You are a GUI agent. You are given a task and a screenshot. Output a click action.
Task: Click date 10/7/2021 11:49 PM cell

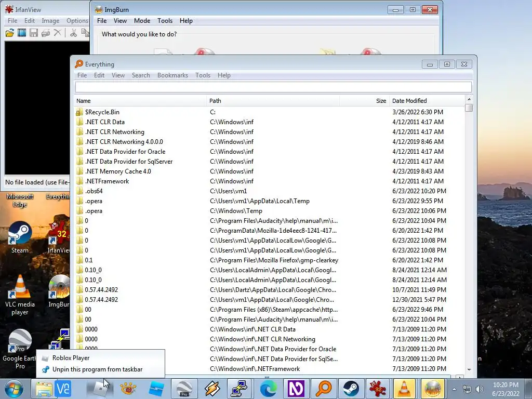tap(419, 290)
